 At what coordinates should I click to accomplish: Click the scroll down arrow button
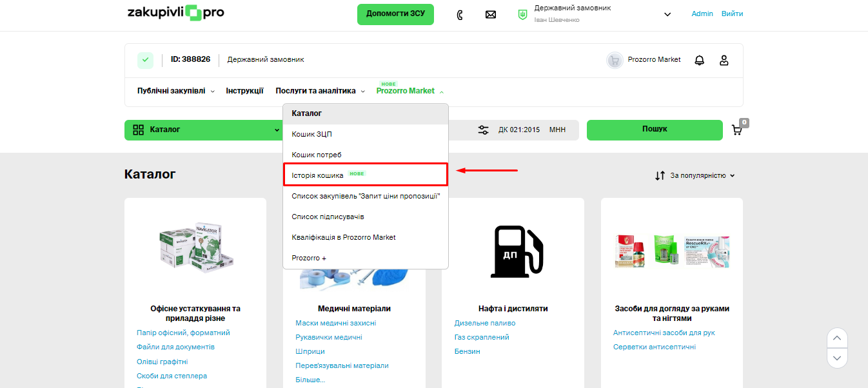click(x=837, y=358)
